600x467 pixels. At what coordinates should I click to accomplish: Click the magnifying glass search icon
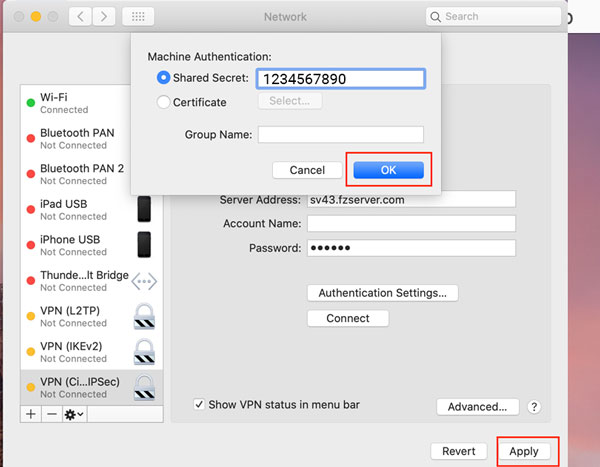point(435,17)
